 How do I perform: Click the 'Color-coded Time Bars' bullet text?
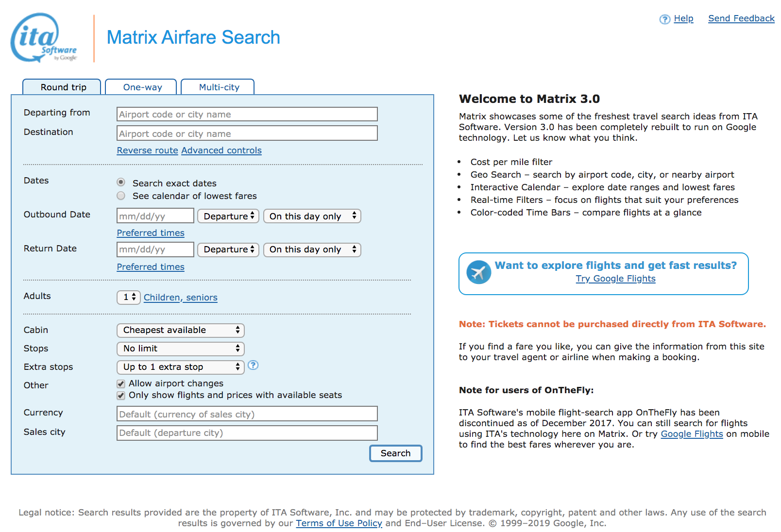(586, 213)
